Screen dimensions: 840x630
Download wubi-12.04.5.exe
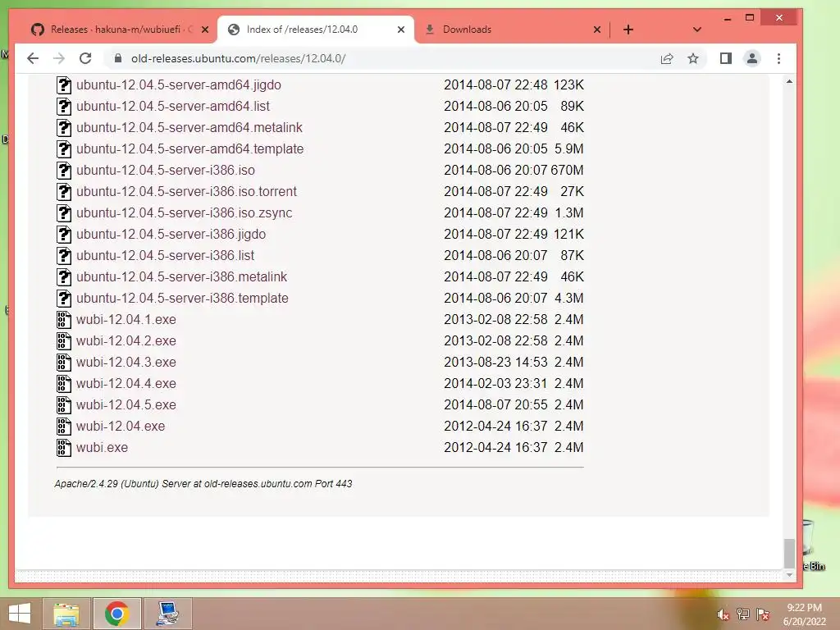click(126, 405)
